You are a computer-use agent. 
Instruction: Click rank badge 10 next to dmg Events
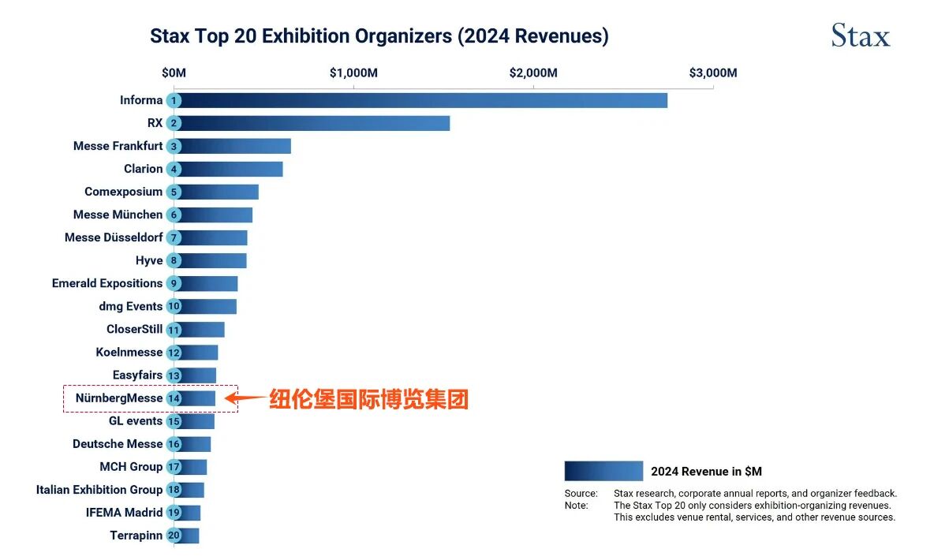click(x=174, y=306)
